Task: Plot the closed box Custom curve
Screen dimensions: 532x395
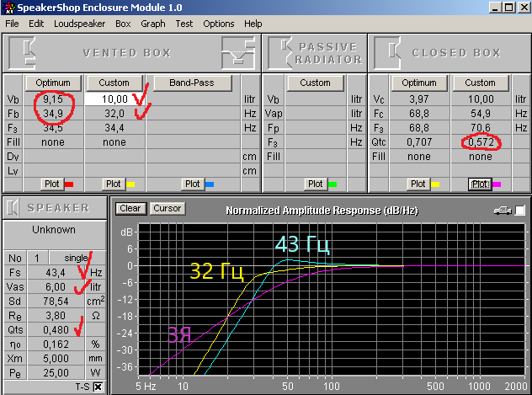Action: [x=480, y=184]
